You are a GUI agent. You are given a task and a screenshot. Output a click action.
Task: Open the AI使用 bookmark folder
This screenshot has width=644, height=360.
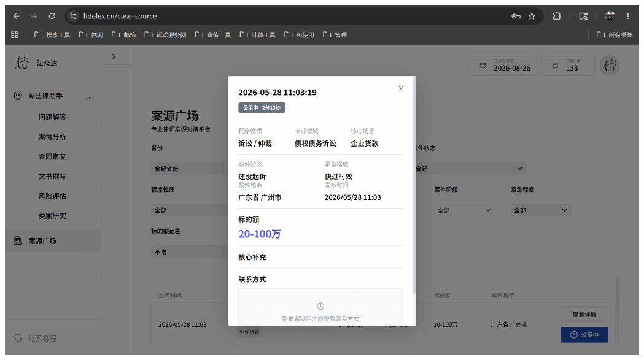(x=300, y=34)
